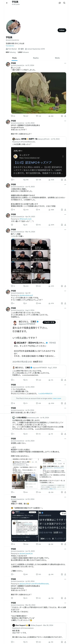The image size is (72, 644).
Task: Click the circular Grok icon in the header
Action: [60, 3]
